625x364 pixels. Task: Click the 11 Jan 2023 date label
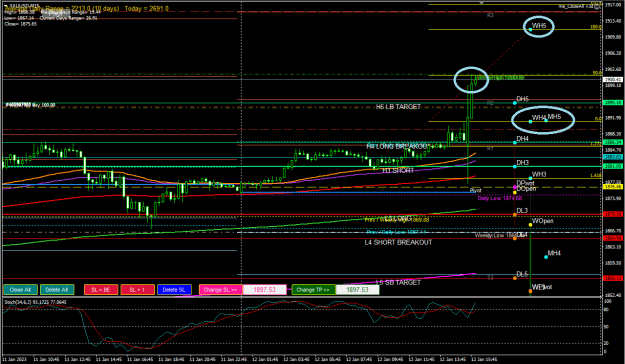15,359
